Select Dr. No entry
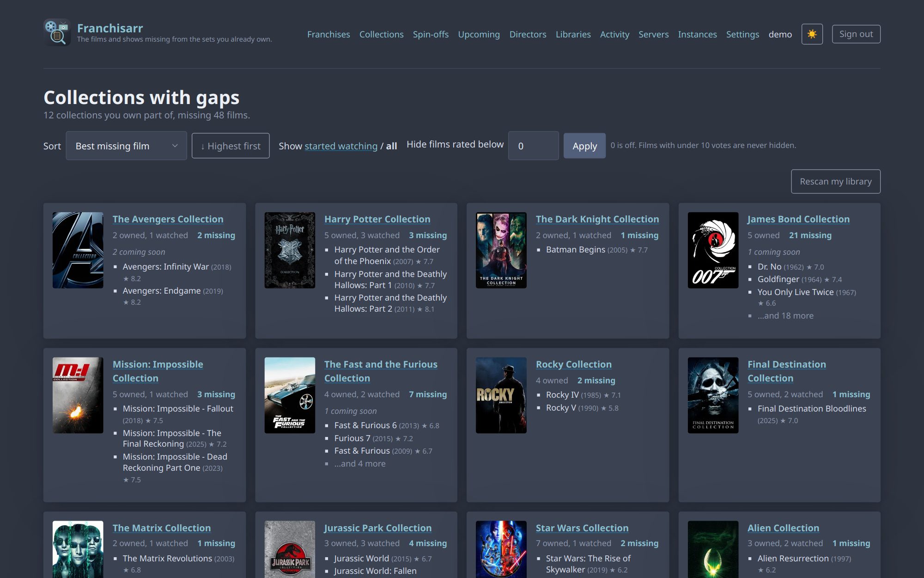Viewport: 924px width, 578px height. tap(790, 267)
